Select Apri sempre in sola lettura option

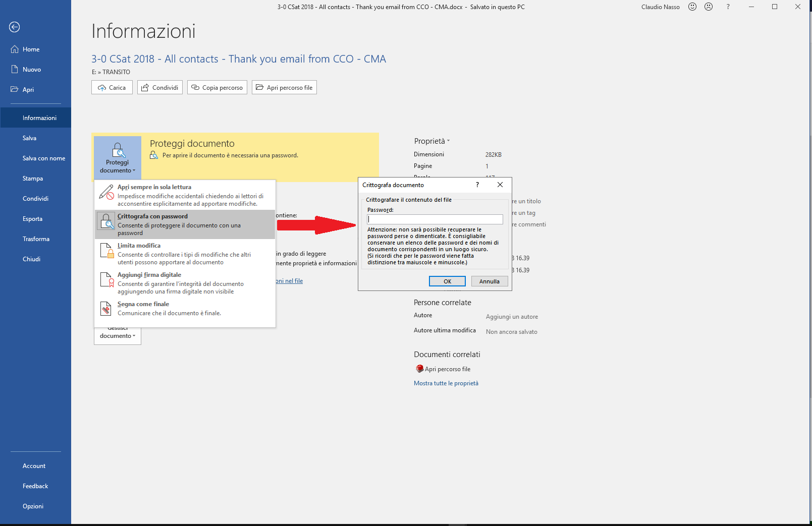185,195
